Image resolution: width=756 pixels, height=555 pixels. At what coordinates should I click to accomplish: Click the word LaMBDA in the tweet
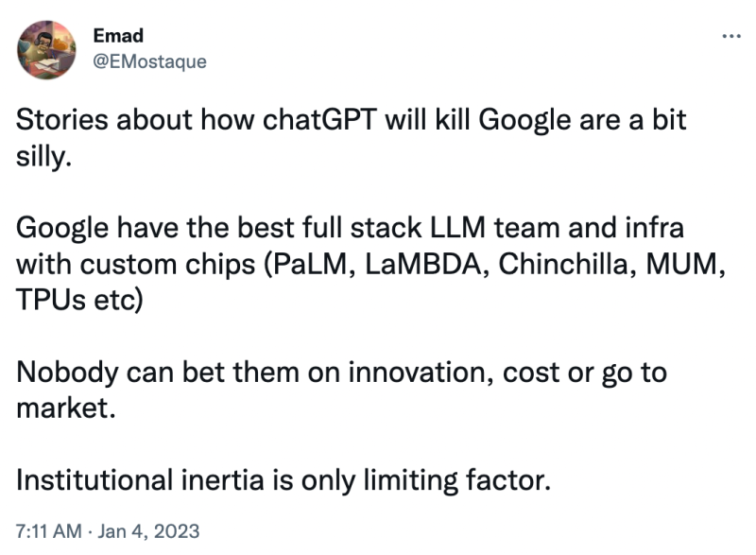[x=422, y=264]
